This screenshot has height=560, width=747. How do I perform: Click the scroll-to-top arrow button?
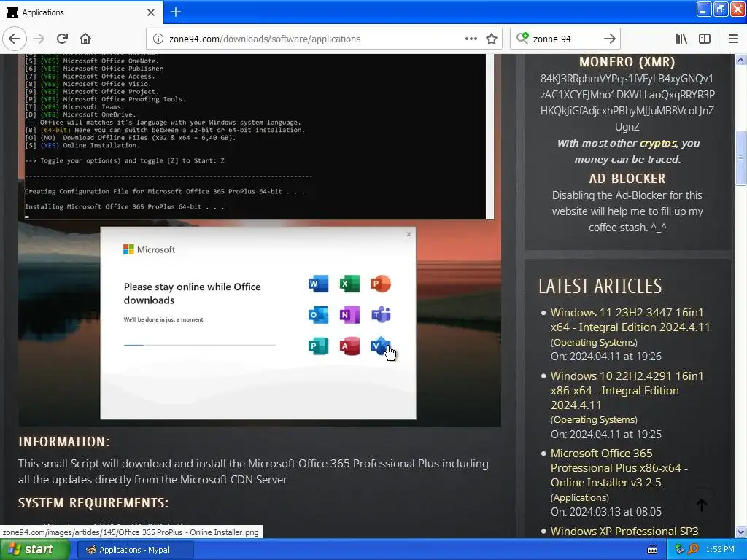tap(701, 505)
